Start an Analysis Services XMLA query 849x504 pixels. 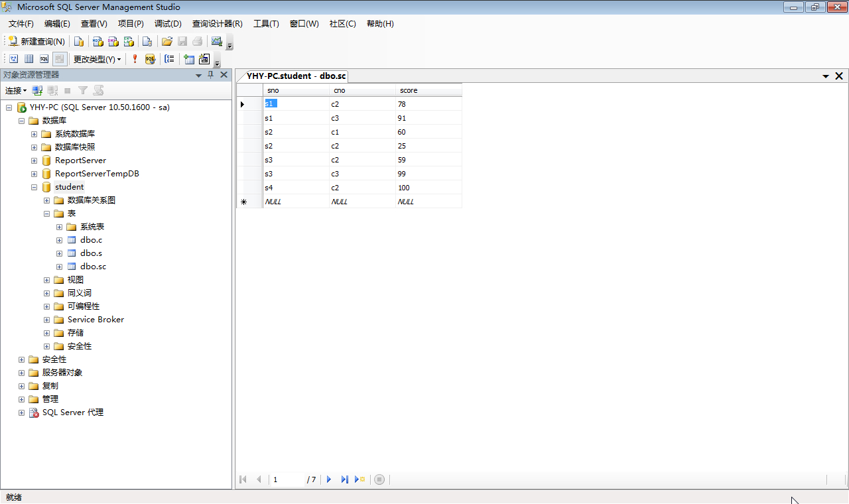(x=129, y=41)
